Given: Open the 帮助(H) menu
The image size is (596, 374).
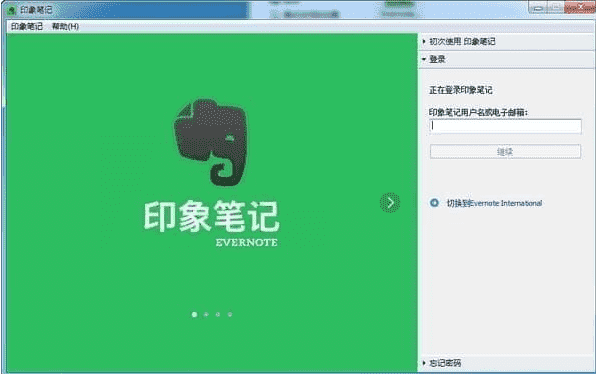Looking at the screenshot, I should [x=65, y=26].
